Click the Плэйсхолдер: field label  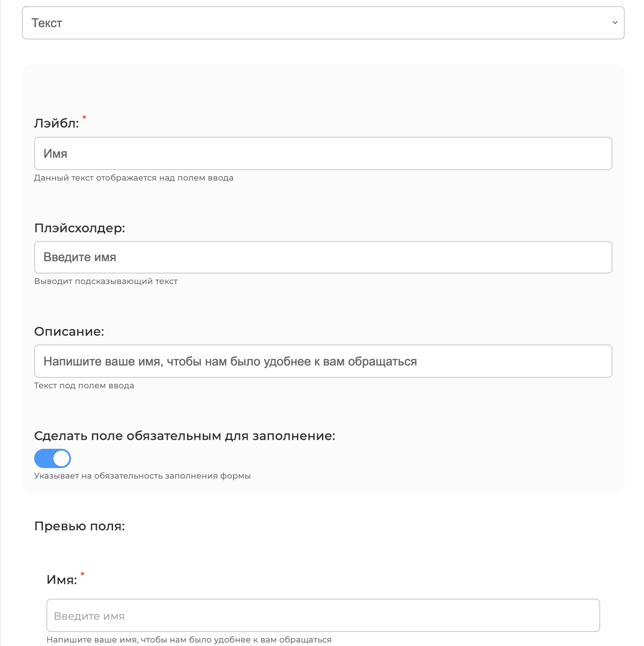click(80, 228)
